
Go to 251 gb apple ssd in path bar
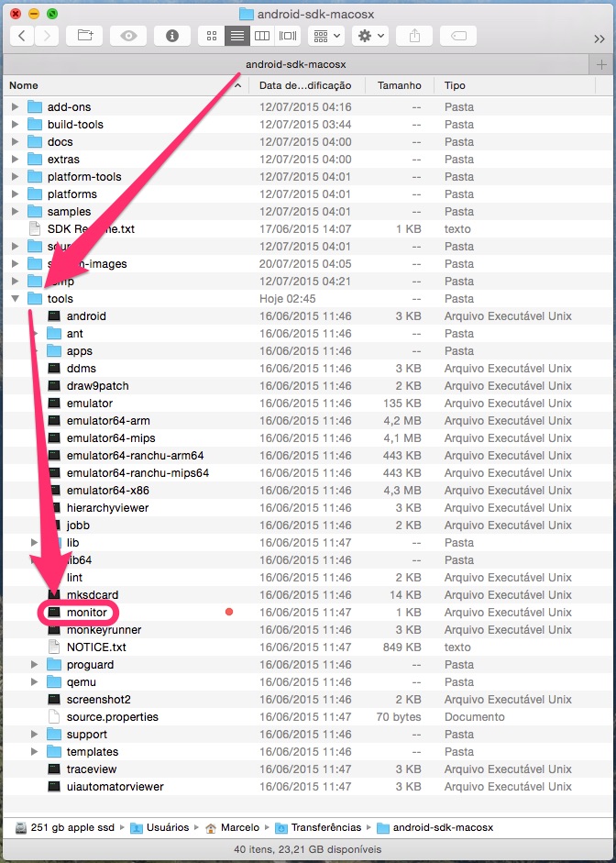[64, 827]
